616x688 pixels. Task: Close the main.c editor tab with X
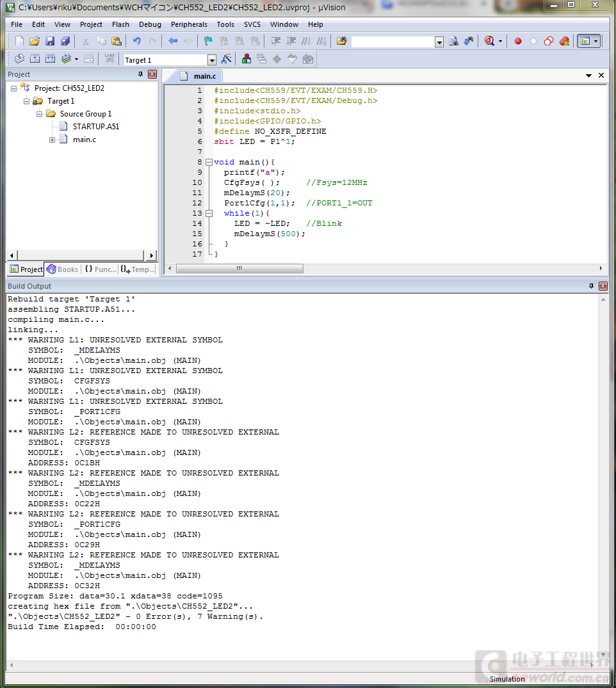point(601,76)
